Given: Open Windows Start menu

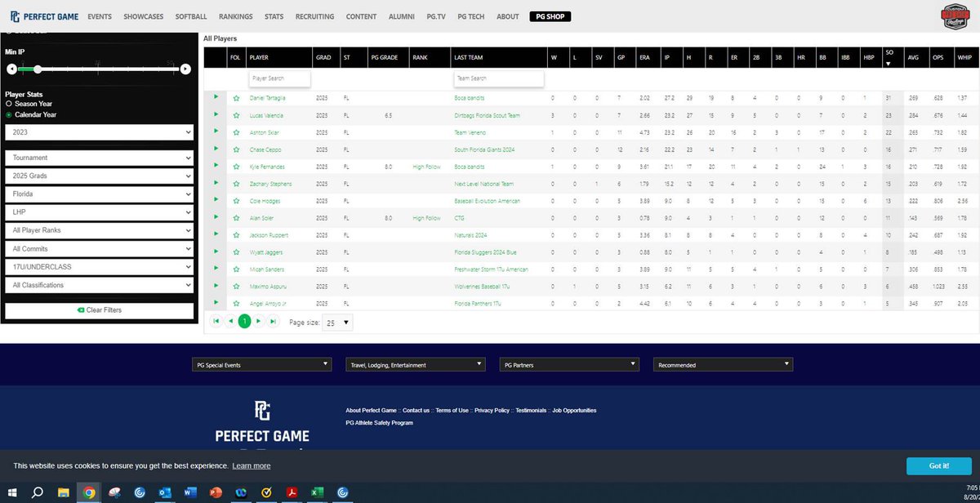Looking at the screenshot, I should click(11, 492).
